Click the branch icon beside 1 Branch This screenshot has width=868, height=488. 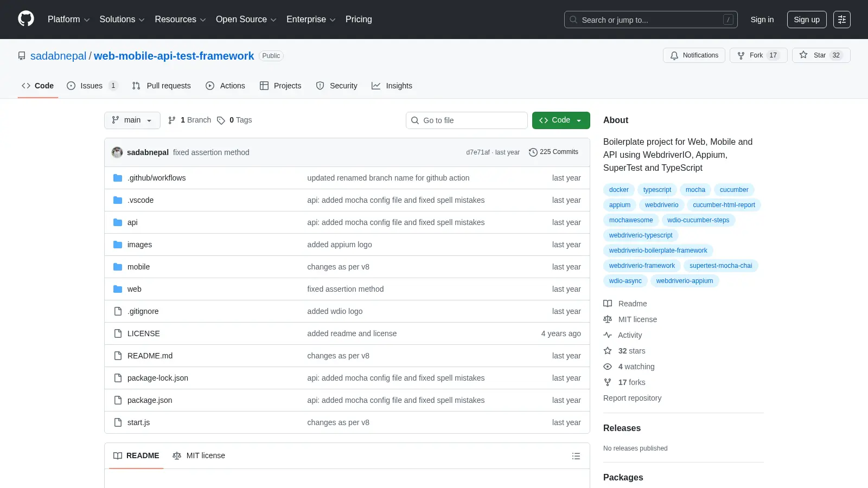[172, 120]
